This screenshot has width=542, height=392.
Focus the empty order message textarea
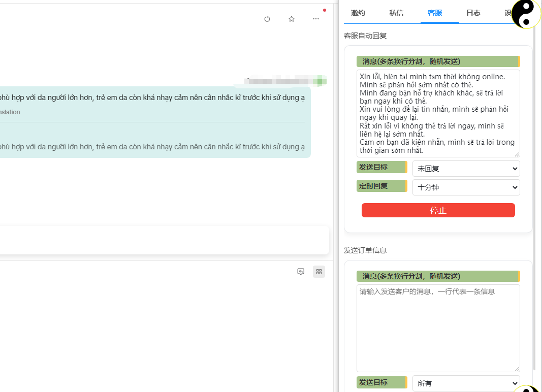click(x=438, y=328)
